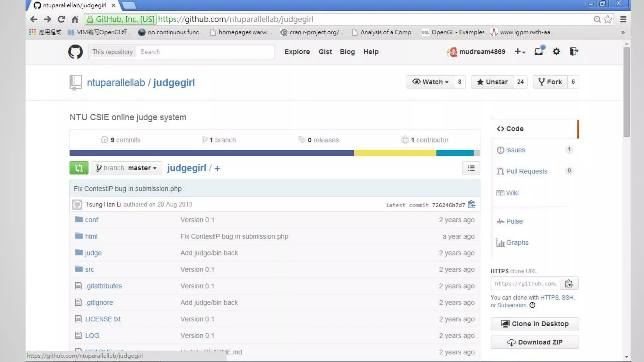Click yellow segment of language bar
The width and height of the screenshot is (644, 362).
click(395, 153)
